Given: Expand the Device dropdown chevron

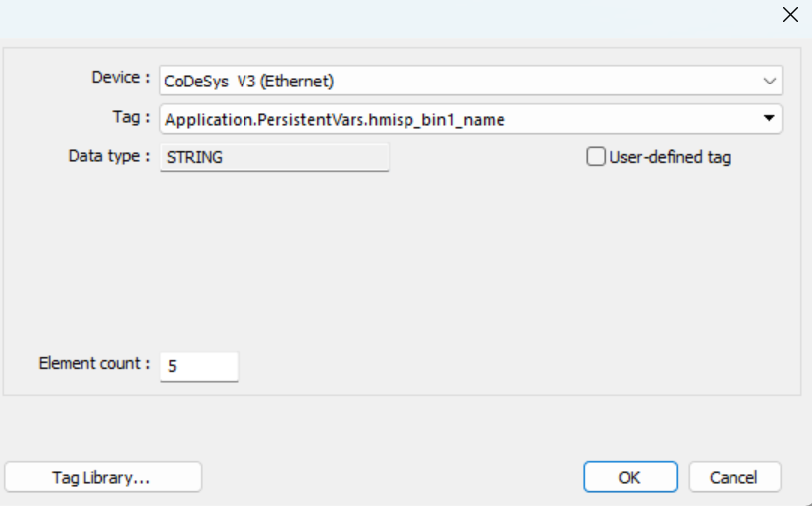Looking at the screenshot, I should 769,81.
